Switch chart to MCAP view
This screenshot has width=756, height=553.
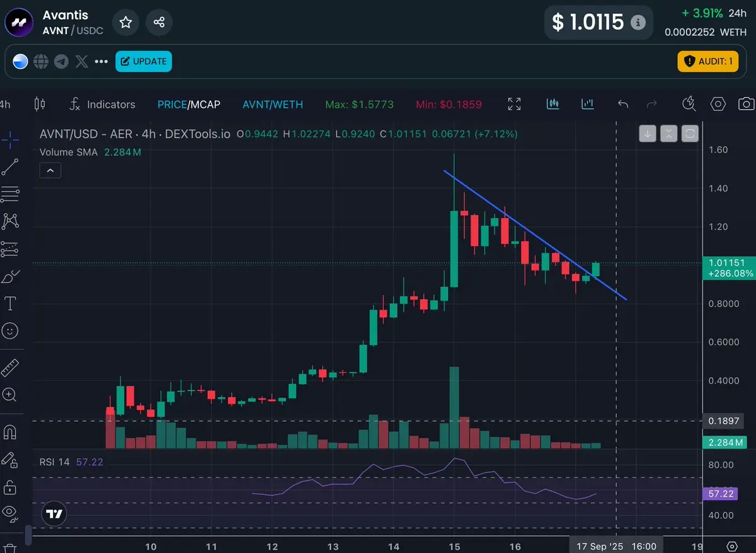point(205,104)
